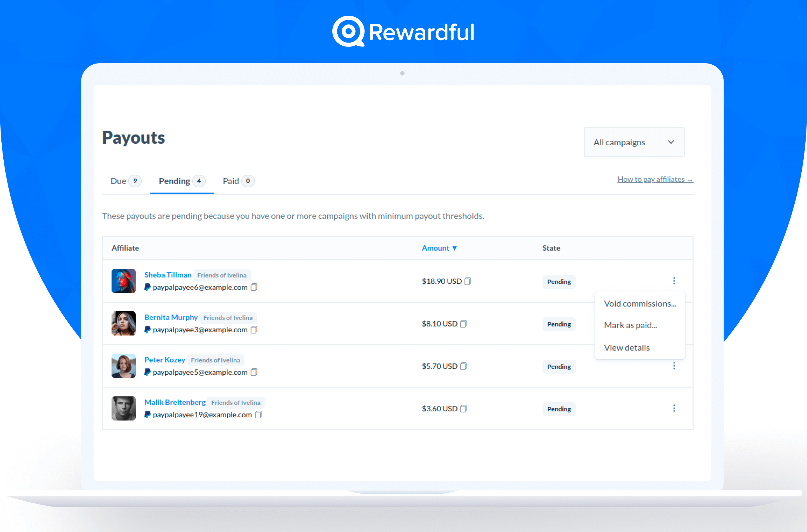Copy Malik Breitenberg's PayPal email
This screenshot has height=532, width=807.
point(258,415)
